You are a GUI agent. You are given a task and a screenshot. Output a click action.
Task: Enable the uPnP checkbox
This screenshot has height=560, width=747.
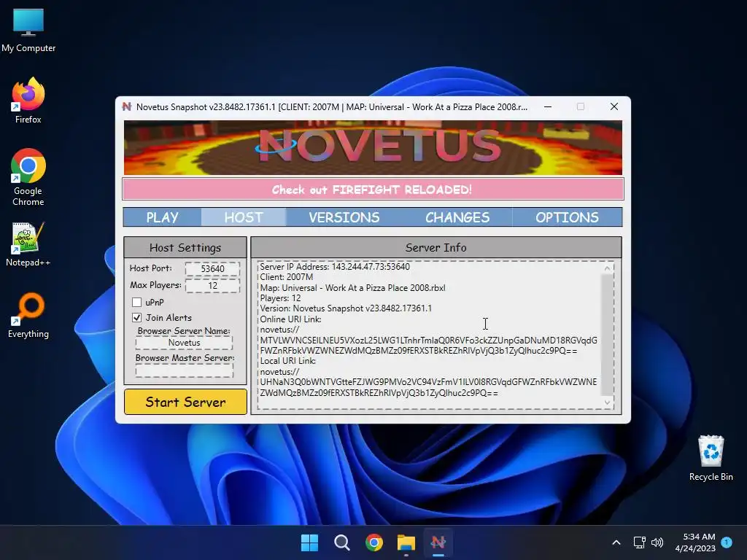click(x=136, y=302)
